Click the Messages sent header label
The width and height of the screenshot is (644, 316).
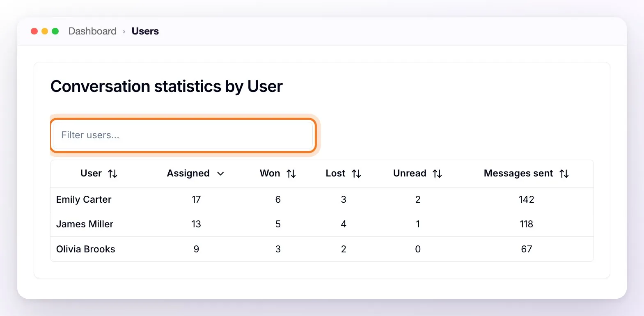click(x=518, y=173)
